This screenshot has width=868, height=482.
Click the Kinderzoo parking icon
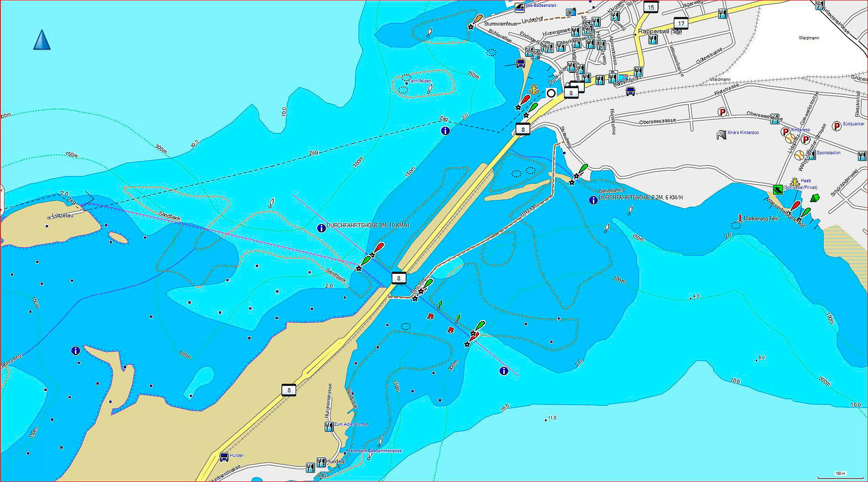click(x=785, y=132)
